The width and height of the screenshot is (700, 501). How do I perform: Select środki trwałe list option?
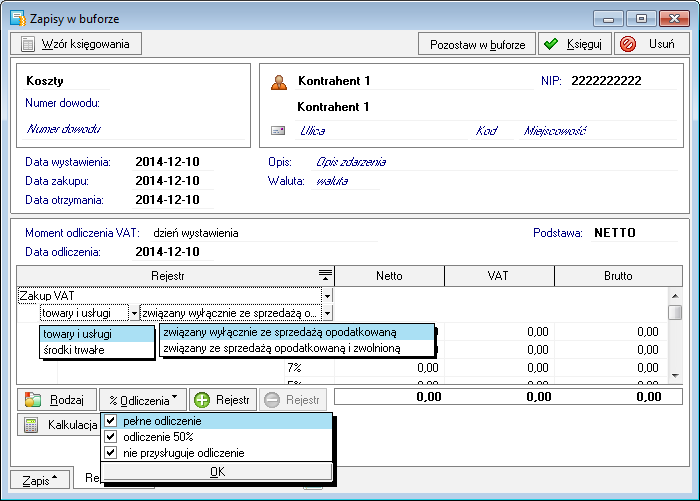pyautogui.click(x=97, y=350)
